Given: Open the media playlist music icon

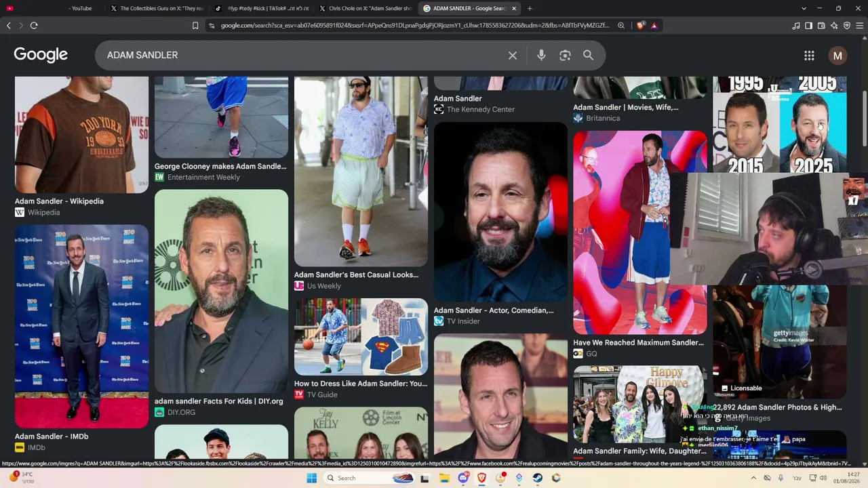Looking at the screenshot, I should pyautogui.click(x=796, y=26).
